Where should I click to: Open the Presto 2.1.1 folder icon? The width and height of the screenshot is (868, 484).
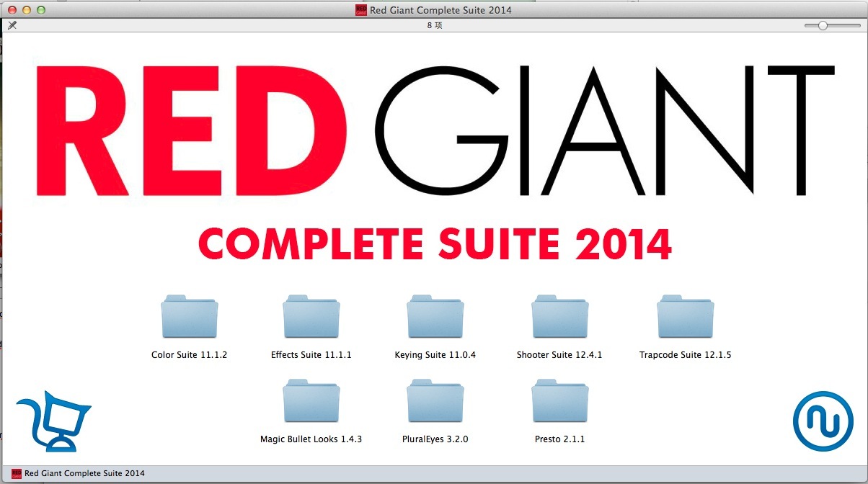tap(559, 401)
